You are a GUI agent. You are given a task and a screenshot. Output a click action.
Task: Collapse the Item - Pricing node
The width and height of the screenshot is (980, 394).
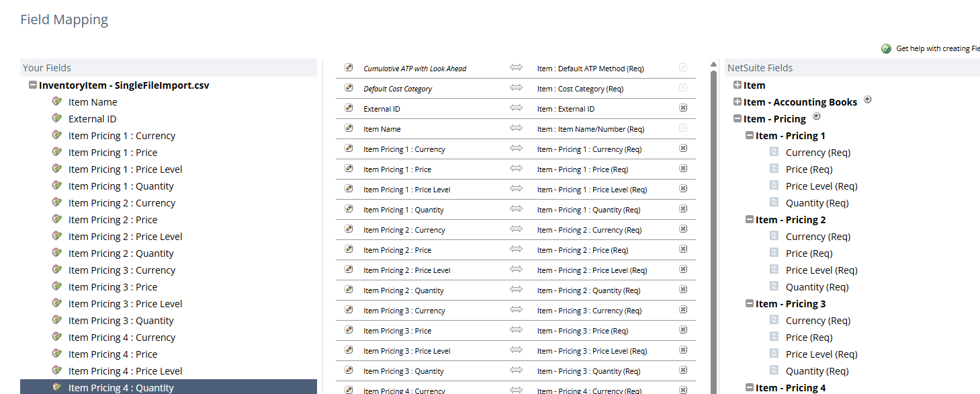[738, 119]
